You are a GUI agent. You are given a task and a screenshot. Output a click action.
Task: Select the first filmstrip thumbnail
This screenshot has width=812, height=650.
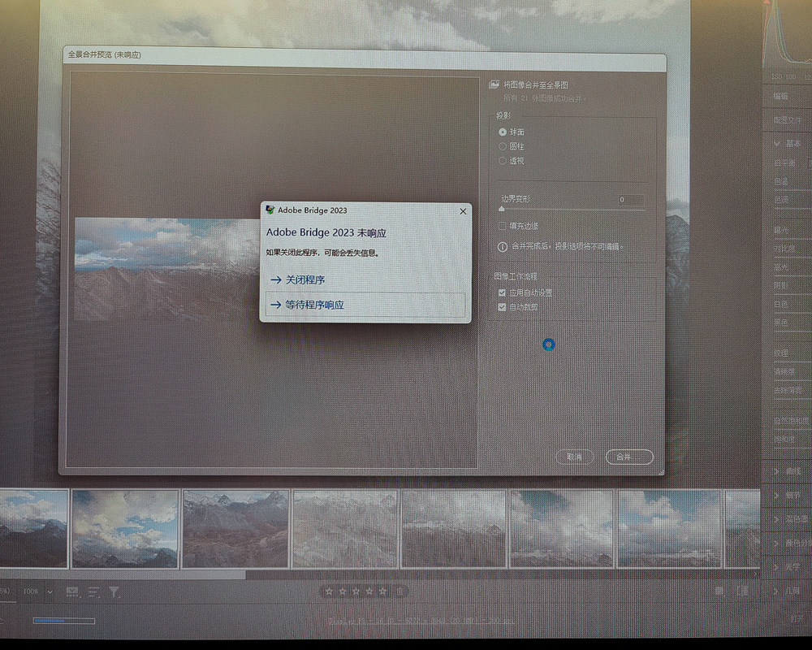pyautogui.click(x=33, y=529)
